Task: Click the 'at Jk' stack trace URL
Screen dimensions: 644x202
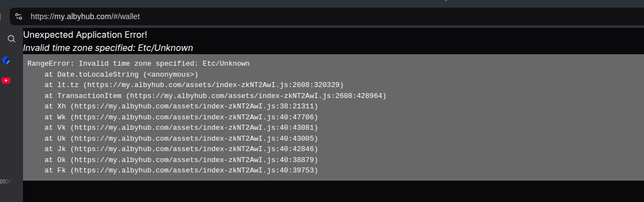Action: 194,149
